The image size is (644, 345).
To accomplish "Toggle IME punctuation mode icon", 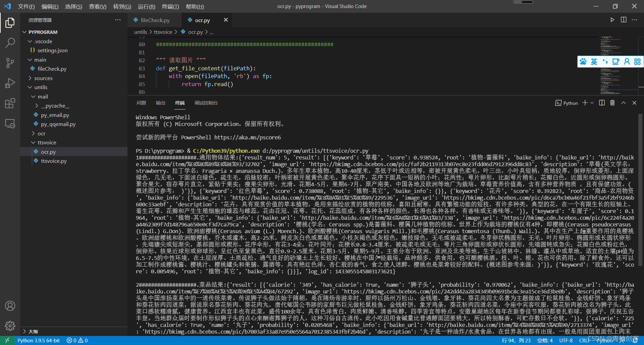I will pyautogui.click(x=605, y=62).
